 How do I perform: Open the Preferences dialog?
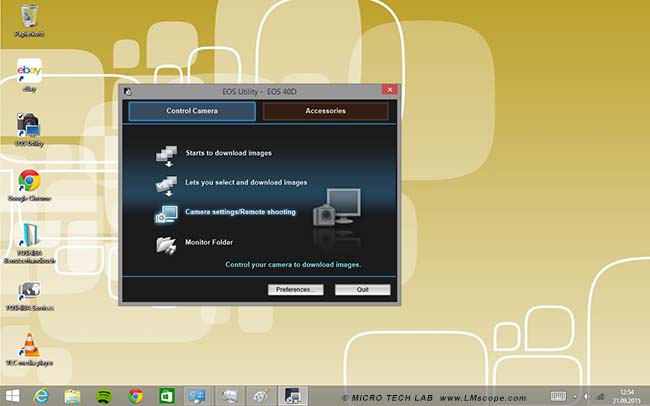(296, 289)
